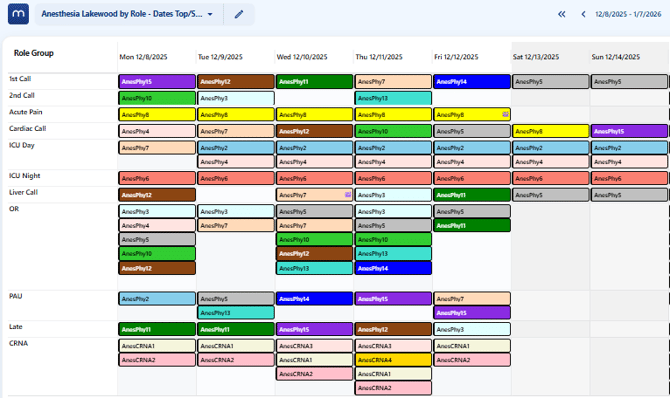
Task: Click the CRNA row label
Action: point(18,343)
